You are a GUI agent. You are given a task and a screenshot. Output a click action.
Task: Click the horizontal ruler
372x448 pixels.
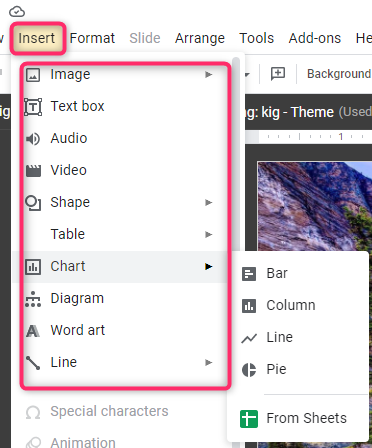tap(308, 137)
